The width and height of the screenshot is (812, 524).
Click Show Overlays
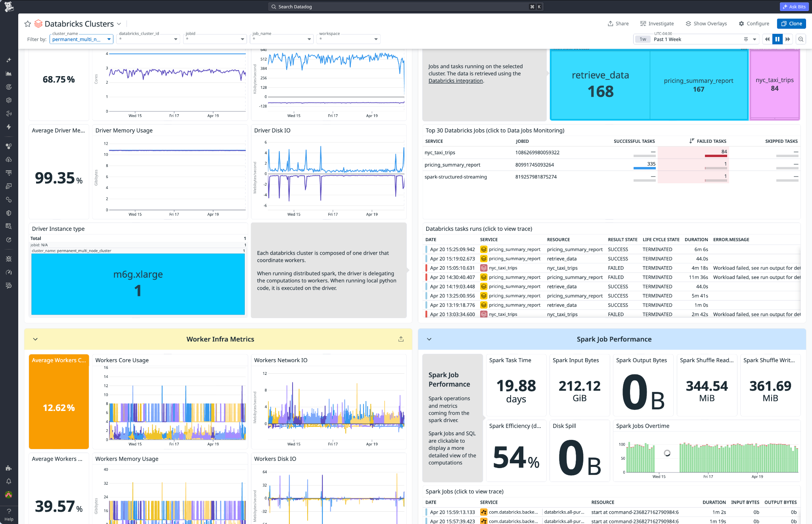pos(706,24)
